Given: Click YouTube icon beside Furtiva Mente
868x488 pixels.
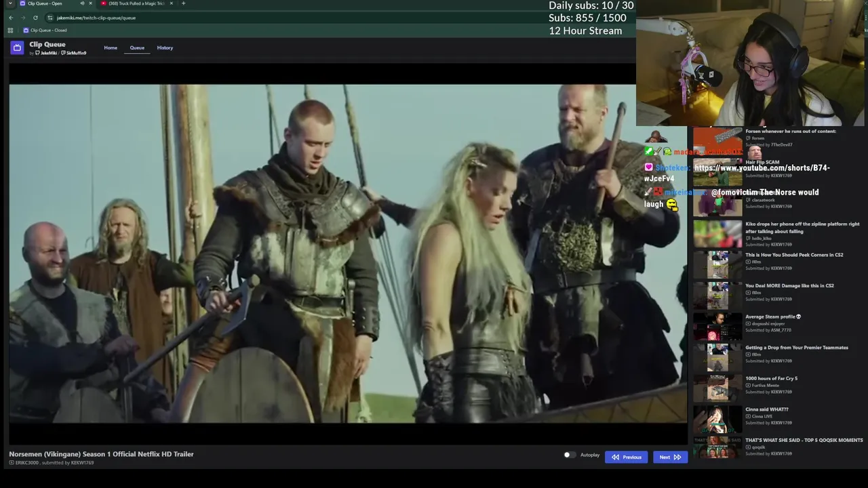Looking at the screenshot, I should [x=748, y=386].
